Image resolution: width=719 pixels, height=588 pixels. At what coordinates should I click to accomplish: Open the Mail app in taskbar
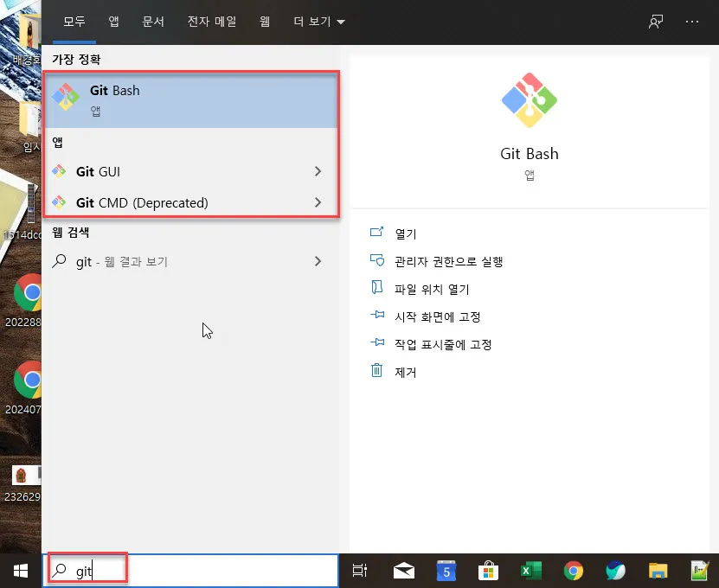click(402, 570)
